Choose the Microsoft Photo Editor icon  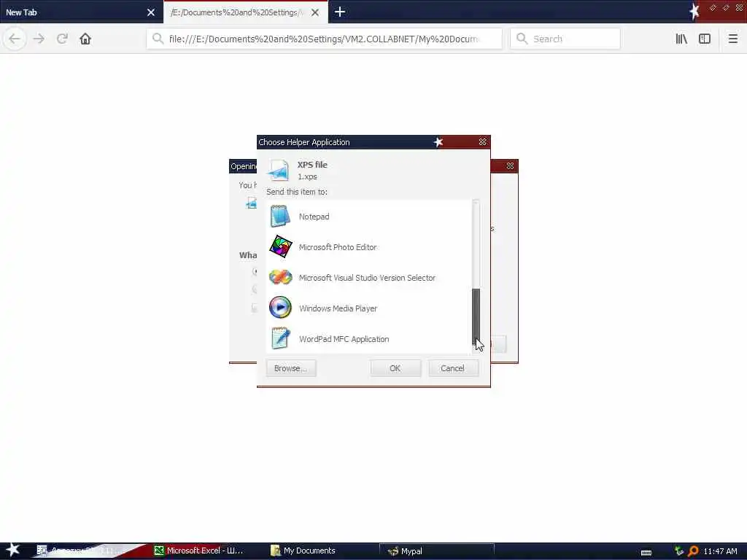(281, 246)
